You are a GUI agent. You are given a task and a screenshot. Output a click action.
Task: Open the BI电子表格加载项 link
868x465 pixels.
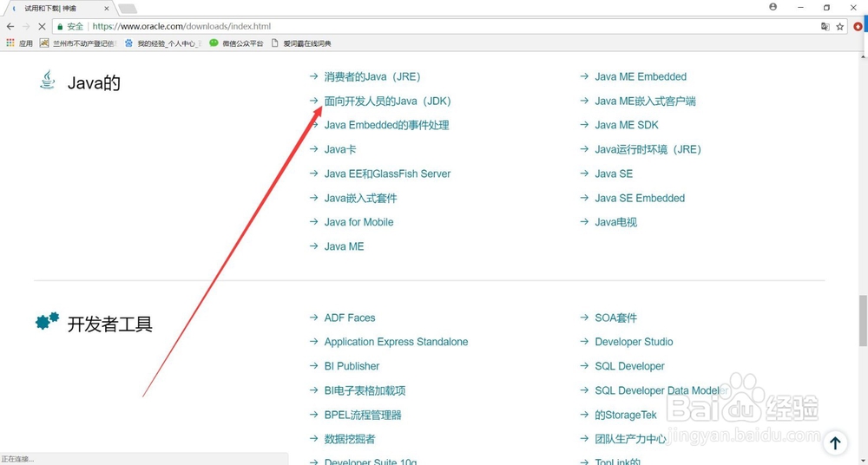[x=365, y=390]
